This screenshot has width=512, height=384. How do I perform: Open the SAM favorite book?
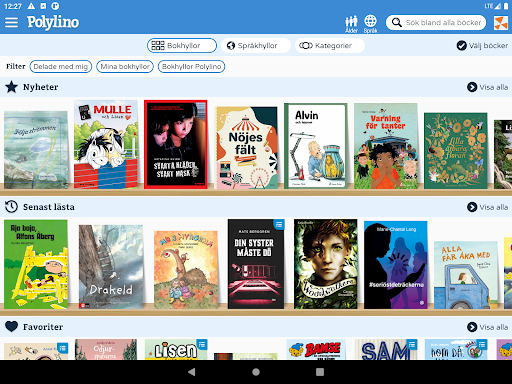[x=386, y=350]
